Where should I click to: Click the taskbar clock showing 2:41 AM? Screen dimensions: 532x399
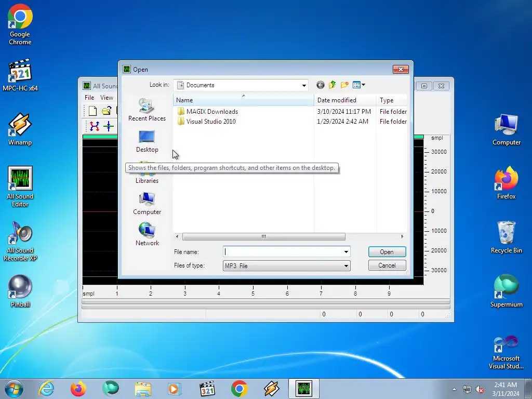click(506, 389)
